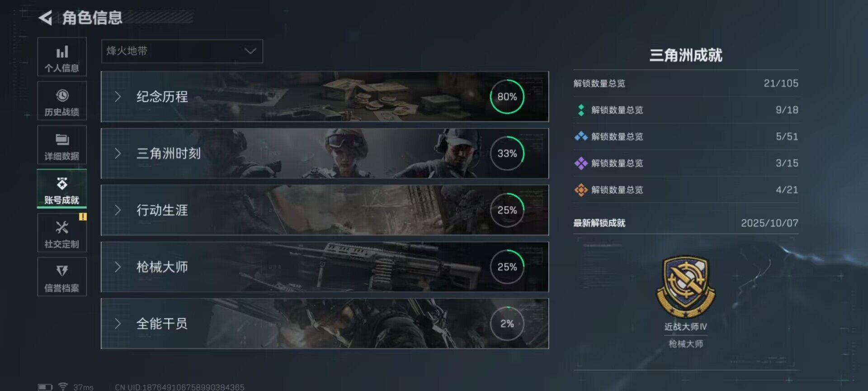Expand the 纪念历程 category chevron
This screenshot has height=391, width=868.
[x=118, y=96]
